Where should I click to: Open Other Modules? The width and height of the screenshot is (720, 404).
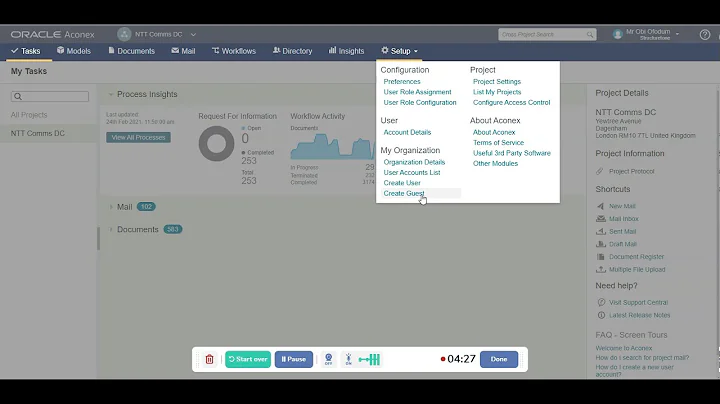click(x=495, y=163)
